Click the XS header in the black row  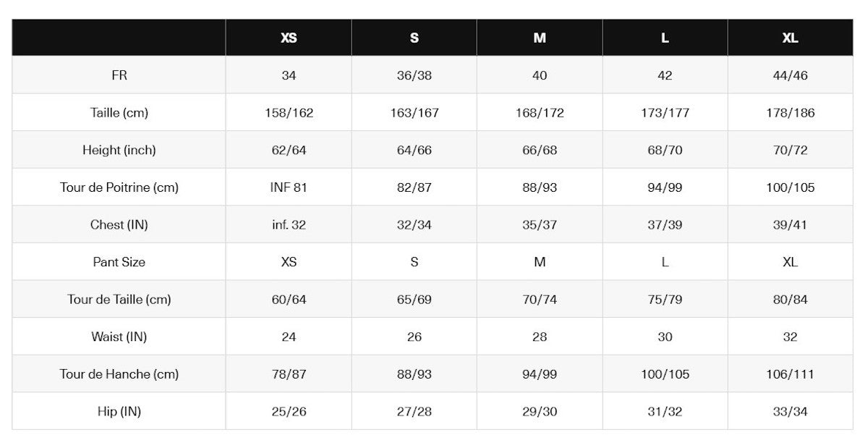click(289, 38)
